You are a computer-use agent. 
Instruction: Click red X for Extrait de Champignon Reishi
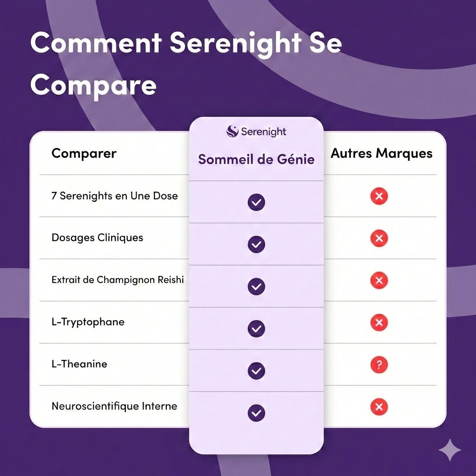click(379, 281)
